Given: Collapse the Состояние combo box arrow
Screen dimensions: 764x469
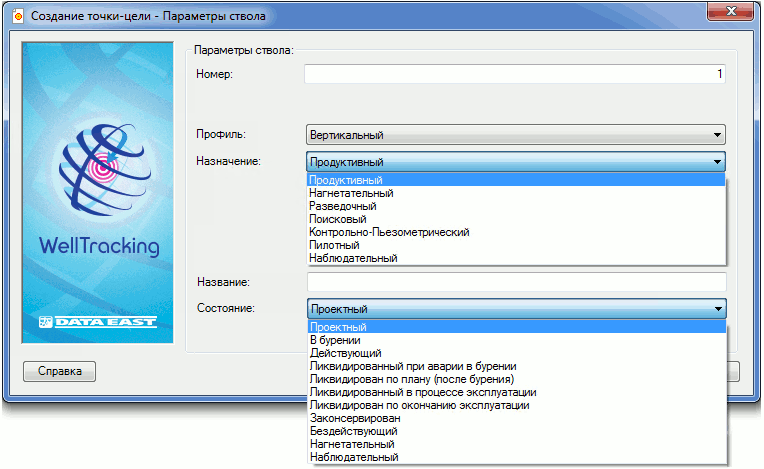Looking at the screenshot, I should coord(717,310).
